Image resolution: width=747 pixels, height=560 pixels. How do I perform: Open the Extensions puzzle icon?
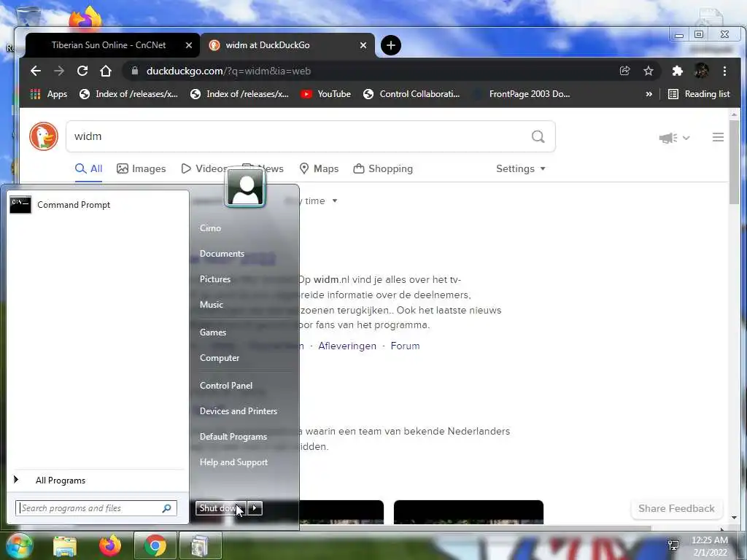678,71
